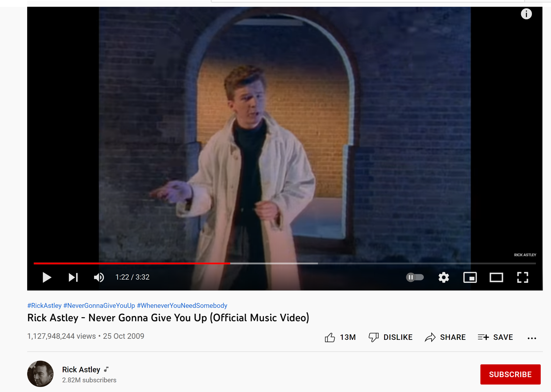Open the video settings gear
Viewport: 551px width, 392px height.
click(x=444, y=277)
